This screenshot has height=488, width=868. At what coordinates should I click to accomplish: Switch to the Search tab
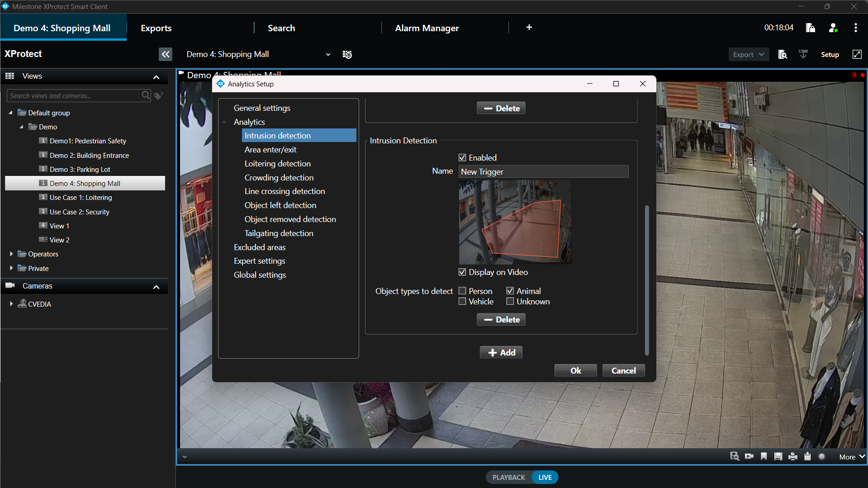point(281,28)
